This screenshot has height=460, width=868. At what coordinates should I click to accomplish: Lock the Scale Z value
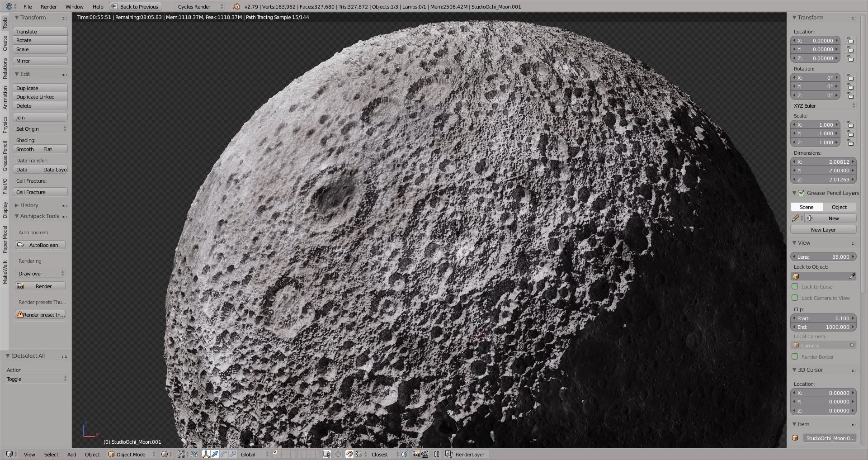click(x=850, y=142)
